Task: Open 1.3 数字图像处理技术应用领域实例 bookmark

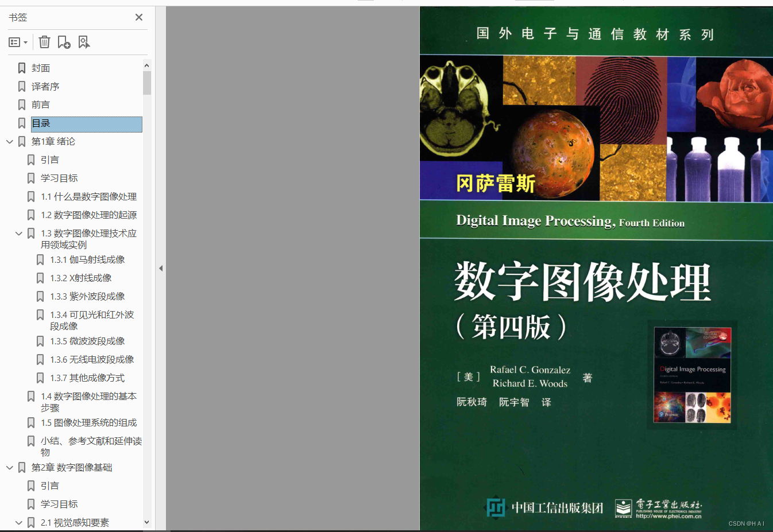Action: coord(88,239)
